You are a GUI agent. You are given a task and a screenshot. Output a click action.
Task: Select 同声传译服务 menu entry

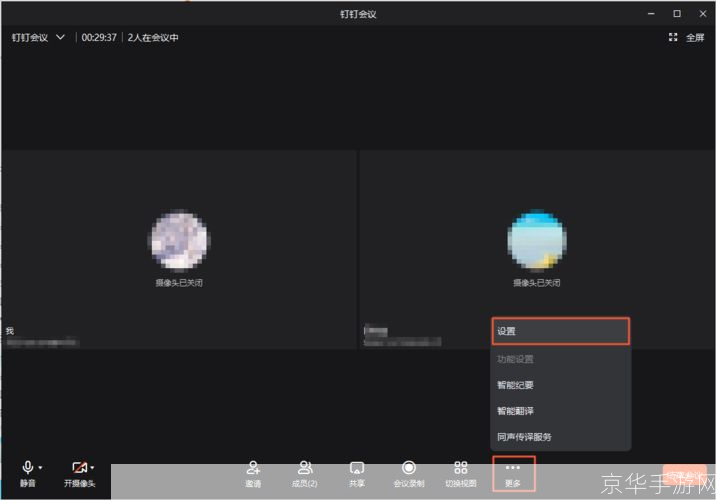(561, 437)
